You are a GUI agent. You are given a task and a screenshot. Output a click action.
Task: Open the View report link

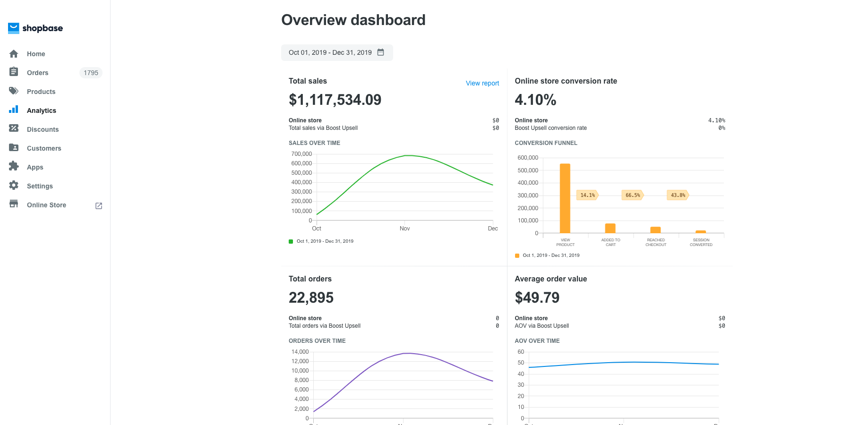[x=482, y=83]
